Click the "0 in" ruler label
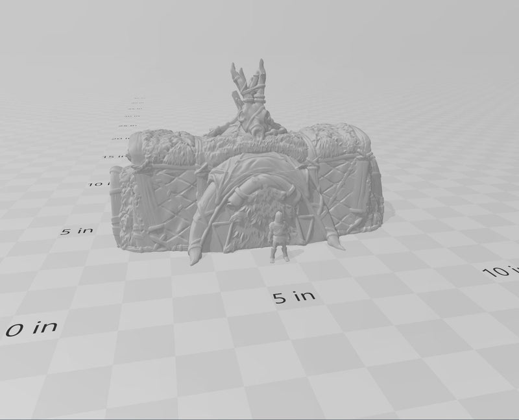Viewport: 519px width, 420px height. pos(30,328)
